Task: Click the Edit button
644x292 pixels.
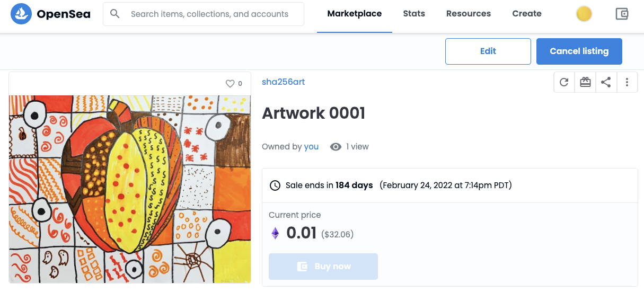Action: click(x=488, y=51)
